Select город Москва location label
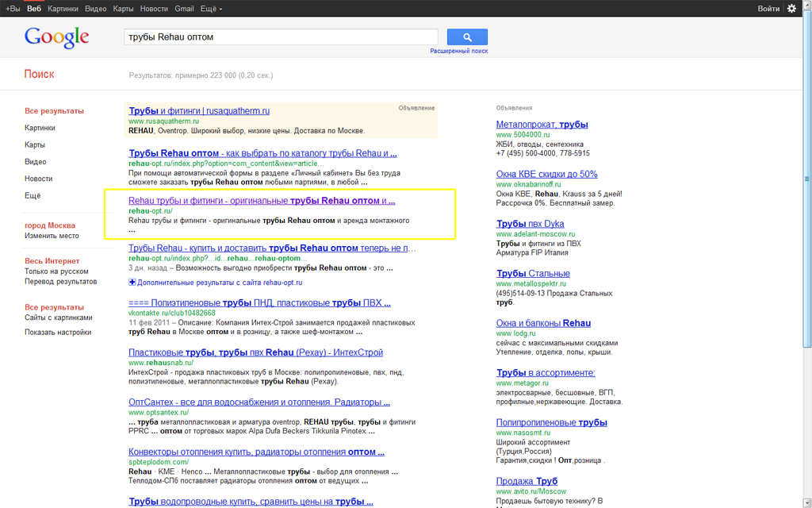Image resolution: width=812 pixels, height=508 pixels. 50,225
